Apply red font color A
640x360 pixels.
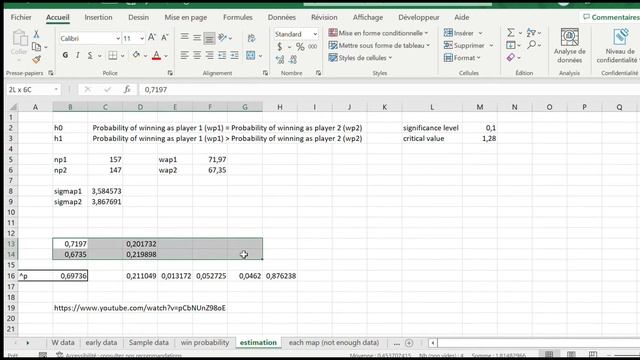click(156, 55)
